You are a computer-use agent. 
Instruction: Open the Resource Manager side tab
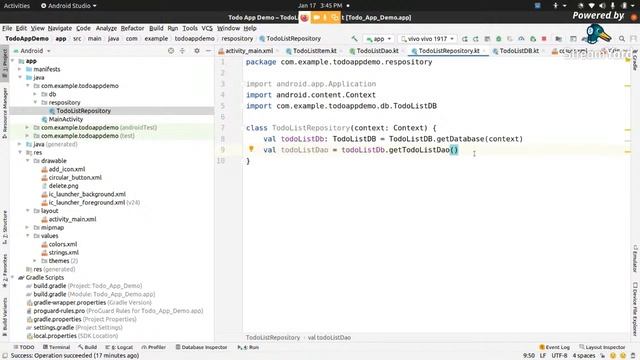[4, 113]
